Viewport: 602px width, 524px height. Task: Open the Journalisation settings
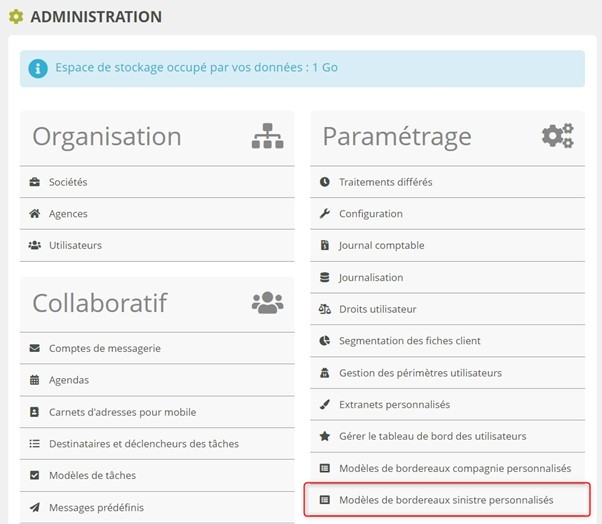coord(371,277)
